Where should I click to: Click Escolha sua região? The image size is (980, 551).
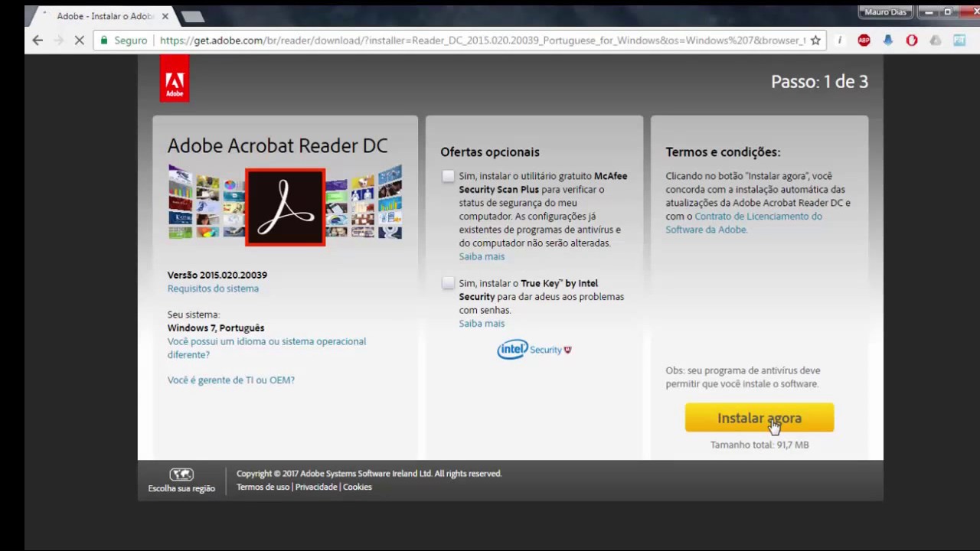tap(181, 488)
